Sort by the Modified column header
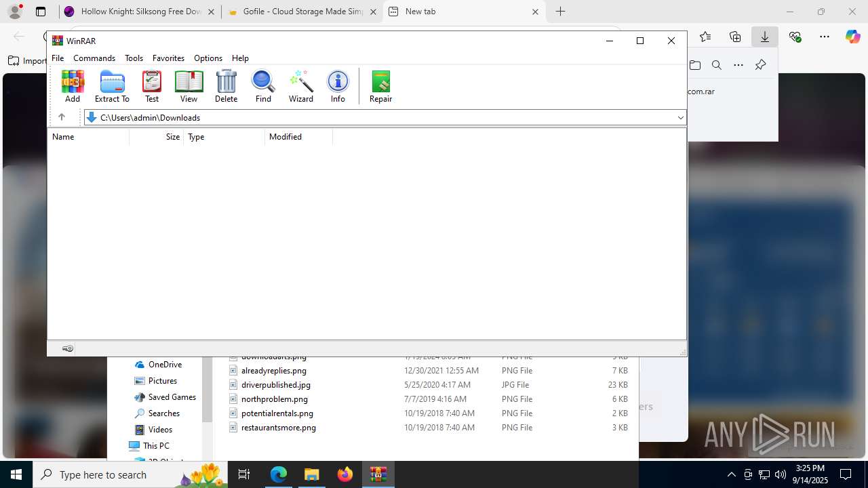868x488 pixels. click(x=299, y=137)
